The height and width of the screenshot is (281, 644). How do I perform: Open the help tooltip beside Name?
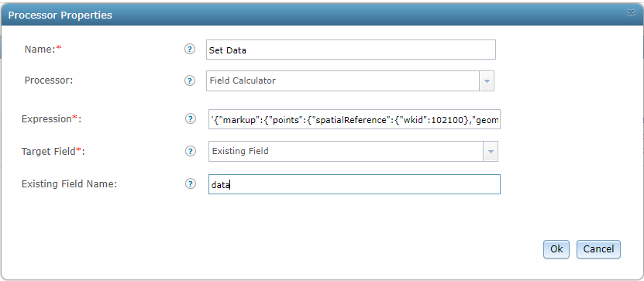coord(189,50)
